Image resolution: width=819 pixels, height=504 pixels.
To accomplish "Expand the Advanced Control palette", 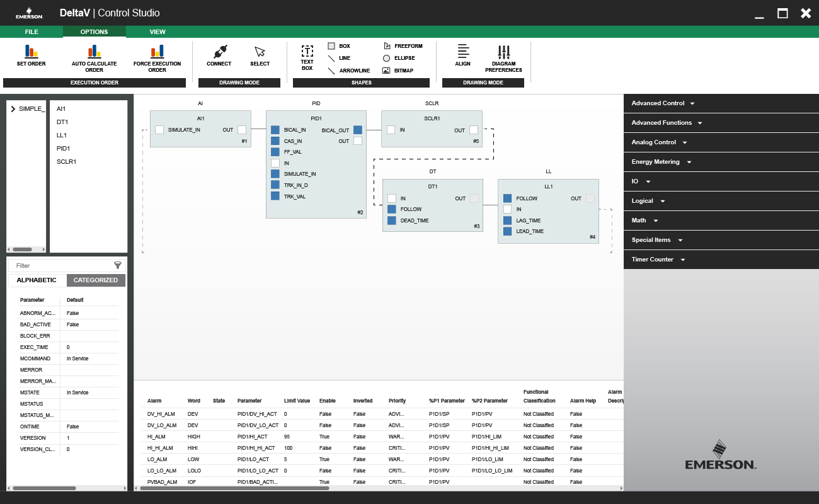I will [721, 103].
